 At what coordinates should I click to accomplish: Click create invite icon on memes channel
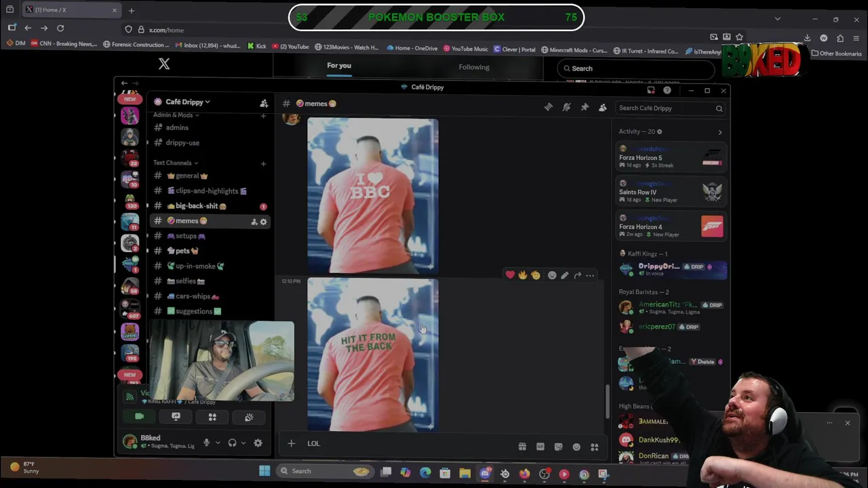coord(254,222)
